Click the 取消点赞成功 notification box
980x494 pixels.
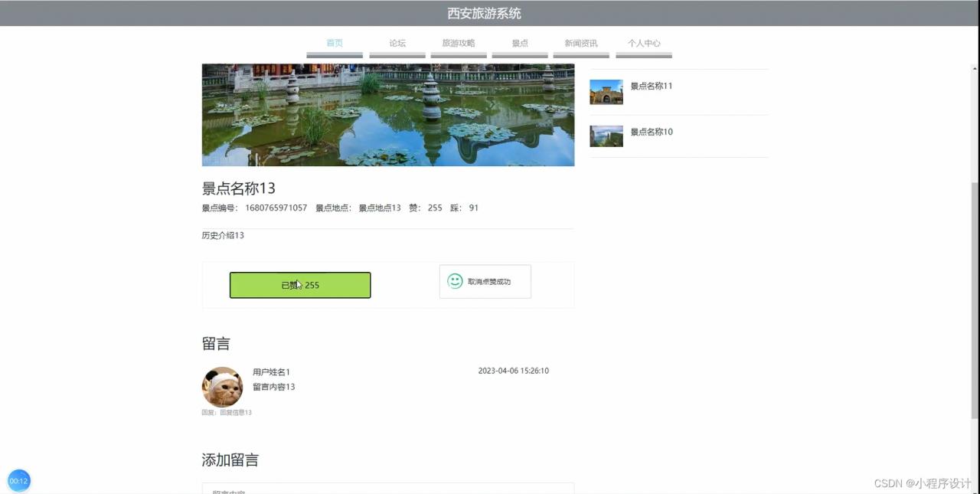(485, 281)
